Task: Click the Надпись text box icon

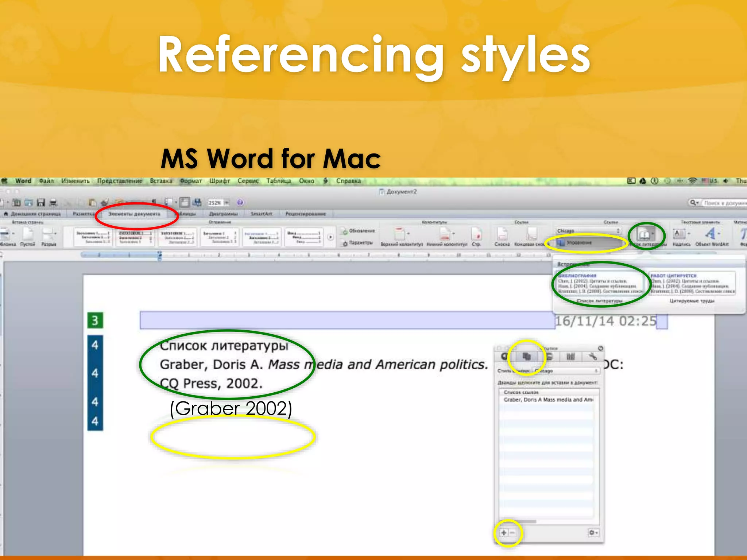Action: tap(679, 233)
